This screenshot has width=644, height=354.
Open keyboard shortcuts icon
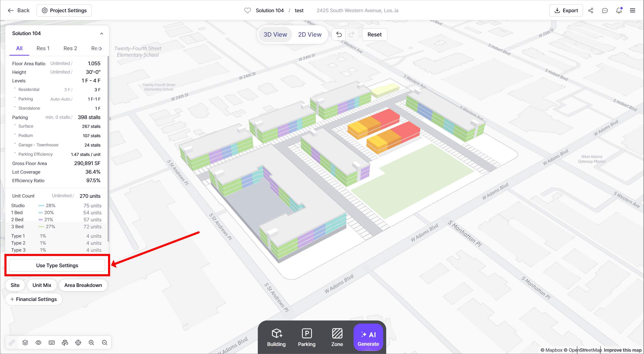(x=52, y=343)
